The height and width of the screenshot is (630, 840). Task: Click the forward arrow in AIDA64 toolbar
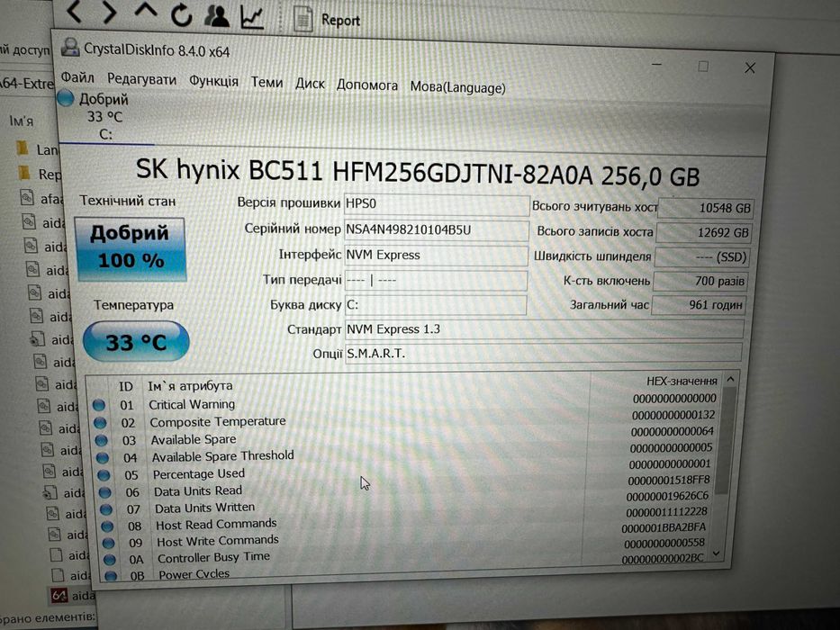[x=109, y=12]
